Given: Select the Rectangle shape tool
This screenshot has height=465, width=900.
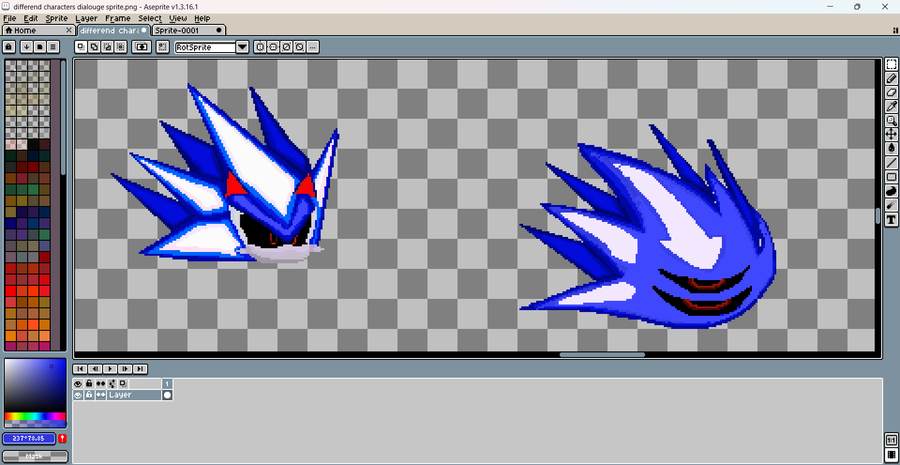Looking at the screenshot, I should point(891,177).
